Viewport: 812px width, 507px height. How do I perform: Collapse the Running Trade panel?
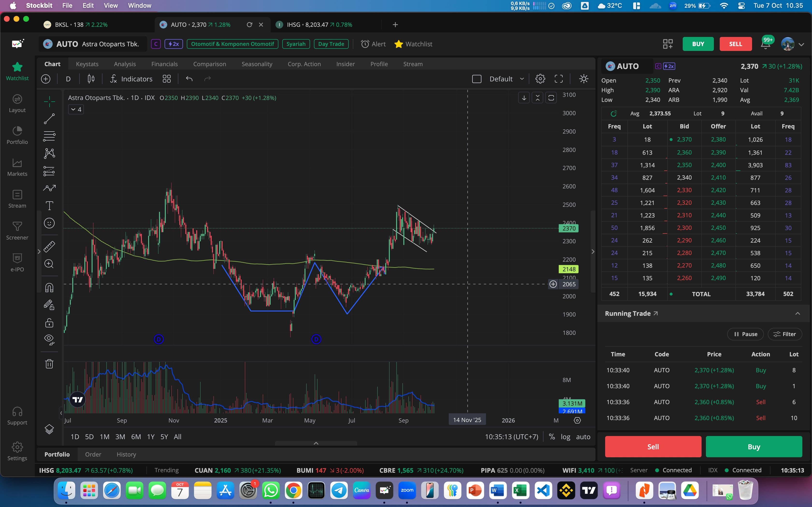(797, 314)
